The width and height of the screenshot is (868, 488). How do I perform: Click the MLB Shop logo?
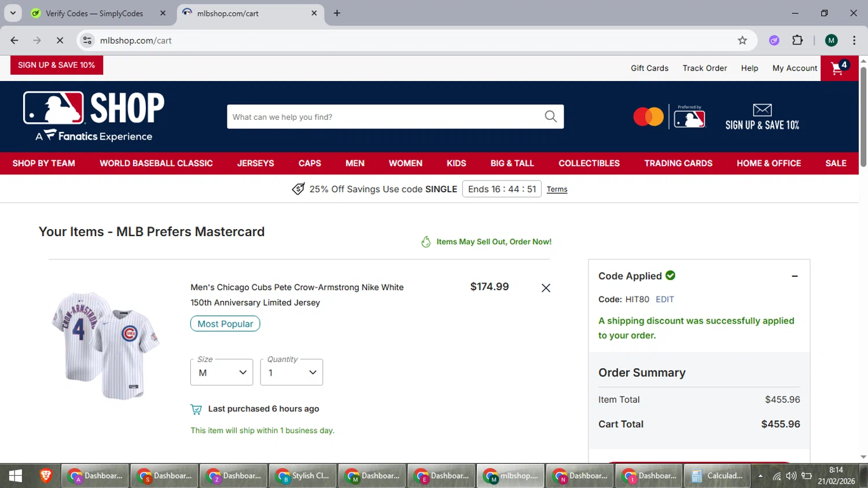[x=94, y=116]
